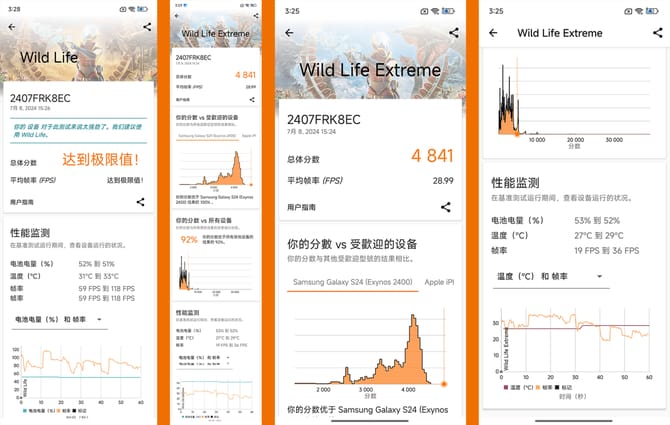Open the 温度（℃）和 帧率 dropdown

tap(550, 276)
